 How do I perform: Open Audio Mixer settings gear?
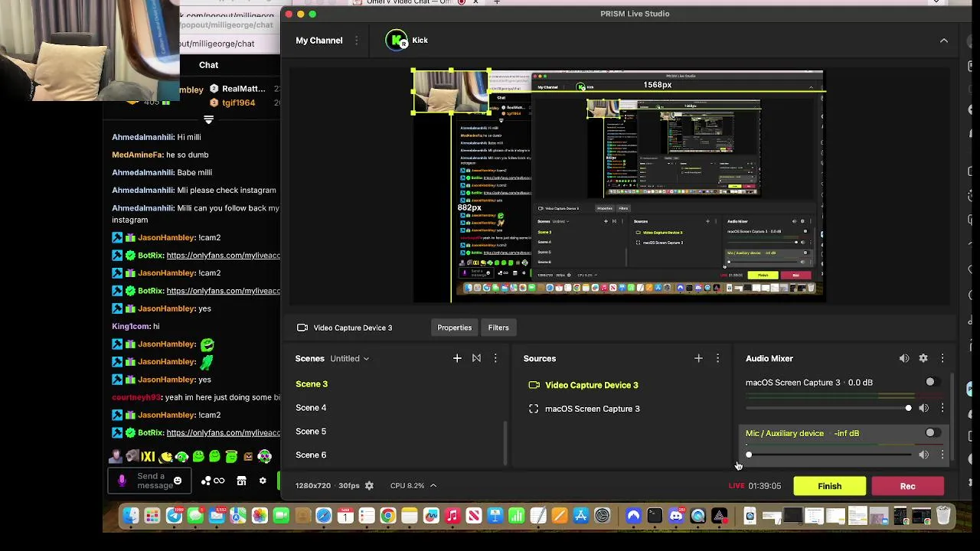tap(923, 358)
